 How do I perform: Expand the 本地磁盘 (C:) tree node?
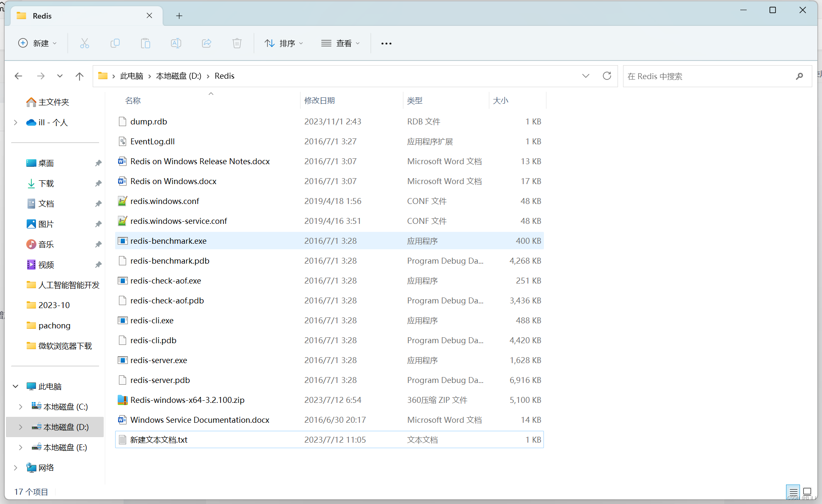(x=20, y=407)
